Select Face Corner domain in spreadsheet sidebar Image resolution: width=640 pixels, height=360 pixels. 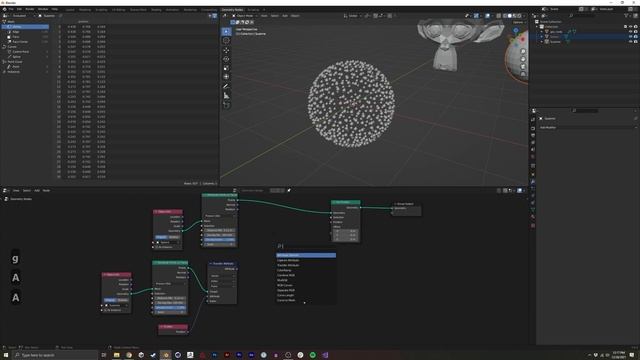[25, 42]
